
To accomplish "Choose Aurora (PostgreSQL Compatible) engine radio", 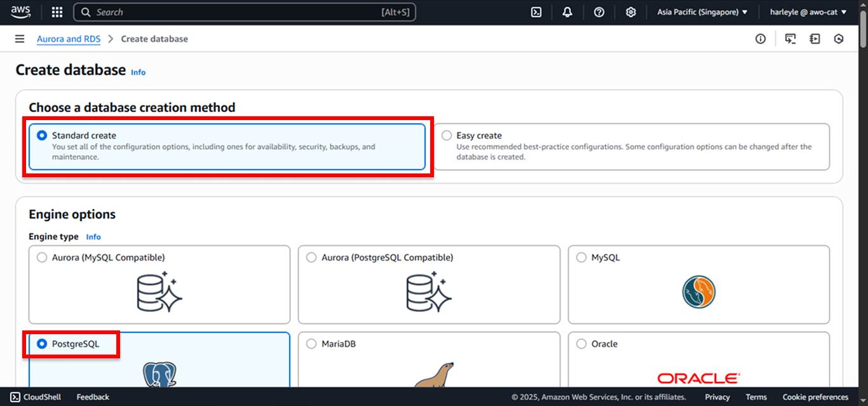I will [311, 257].
